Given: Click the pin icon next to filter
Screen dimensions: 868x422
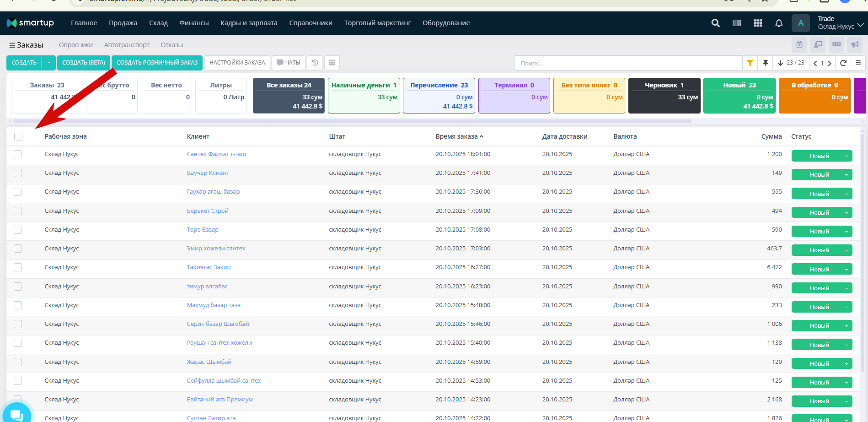Looking at the screenshot, I should click(x=766, y=63).
